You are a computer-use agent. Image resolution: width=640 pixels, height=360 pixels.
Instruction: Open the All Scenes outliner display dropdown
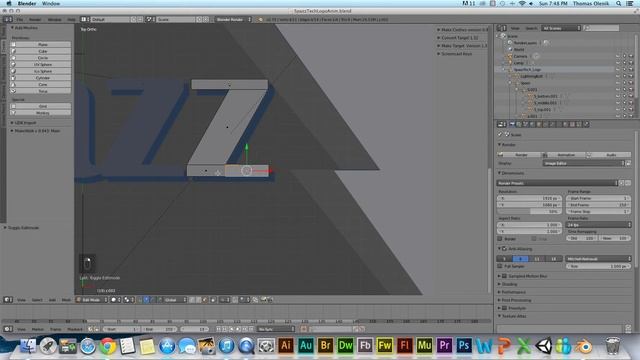pyautogui.click(x=561, y=28)
